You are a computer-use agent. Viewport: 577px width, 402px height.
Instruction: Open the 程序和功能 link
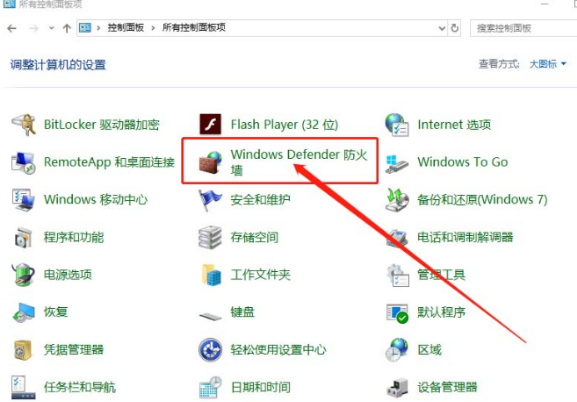(74, 237)
